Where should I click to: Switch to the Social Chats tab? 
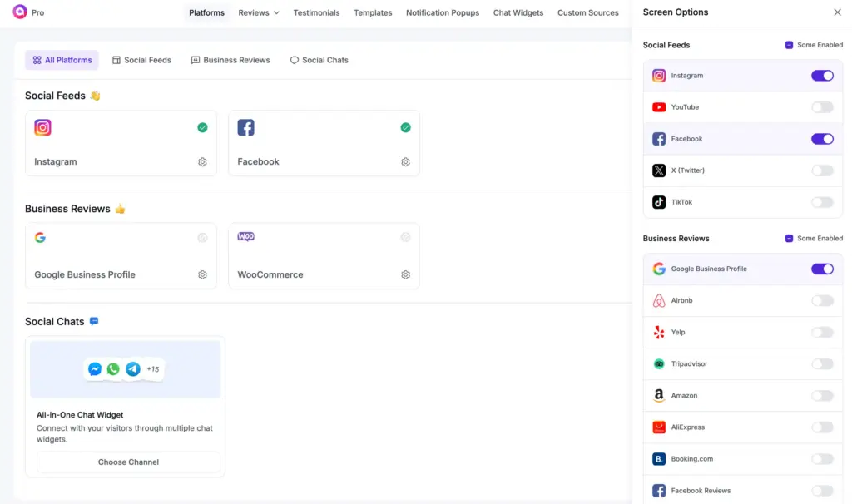coord(319,60)
